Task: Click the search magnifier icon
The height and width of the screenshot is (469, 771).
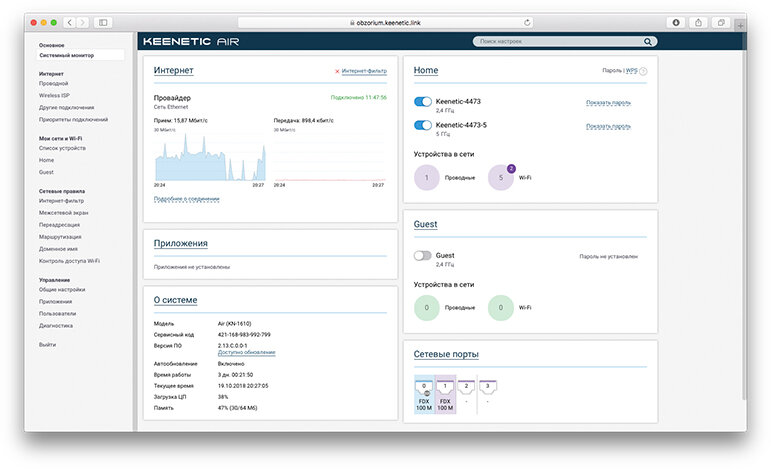Action: (648, 42)
